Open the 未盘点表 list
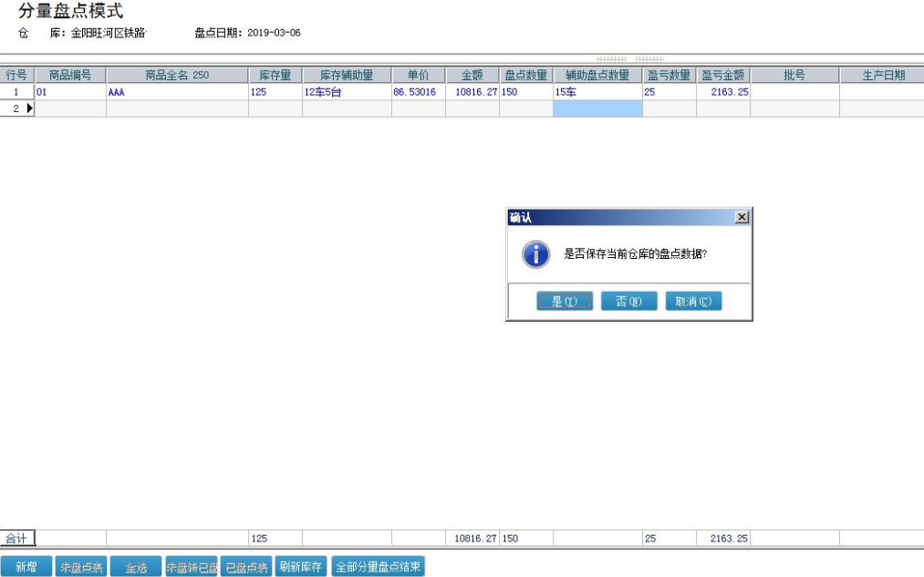The image size is (924, 577). (x=81, y=567)
